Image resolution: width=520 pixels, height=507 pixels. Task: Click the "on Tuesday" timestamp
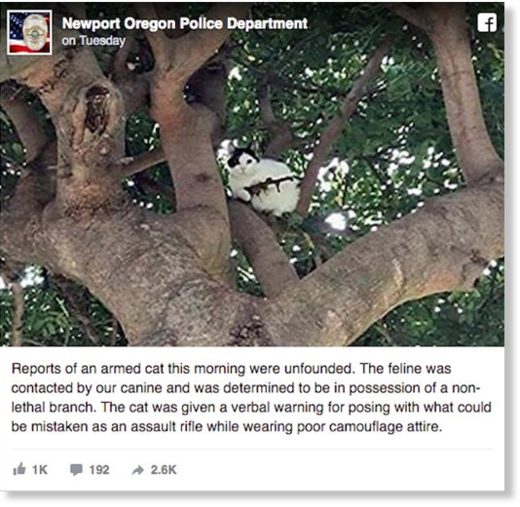coord(93,41)
